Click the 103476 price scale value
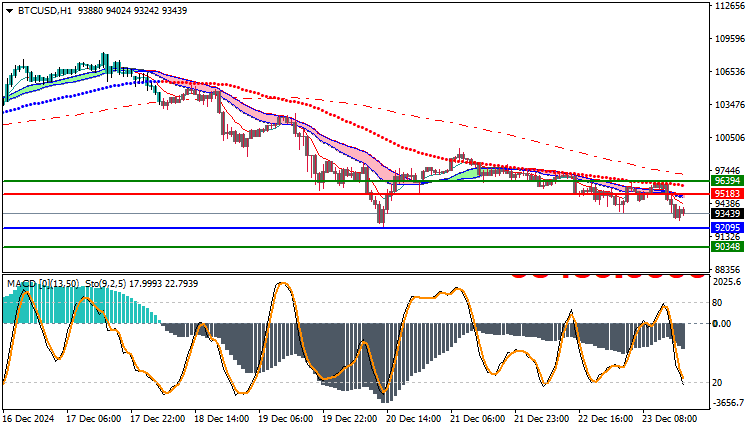This screenshot has width=750, height=430. pyautogui.click(x=730, y=105)
